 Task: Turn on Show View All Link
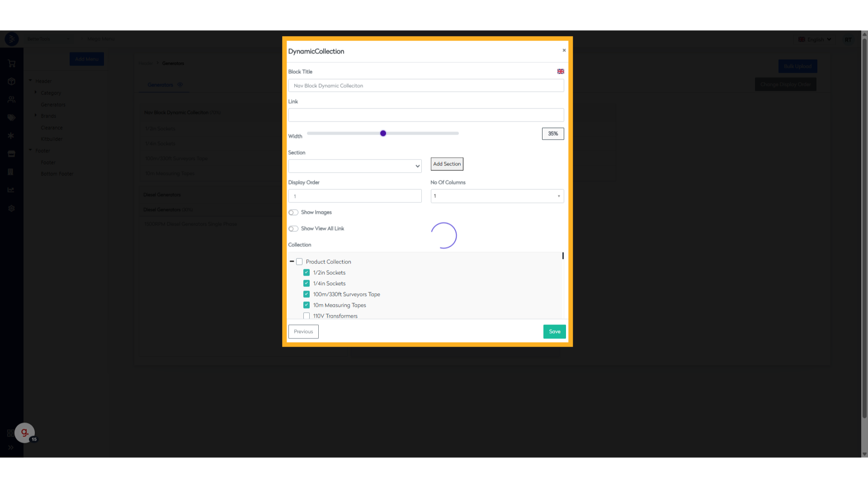click(x=293, y=229)
